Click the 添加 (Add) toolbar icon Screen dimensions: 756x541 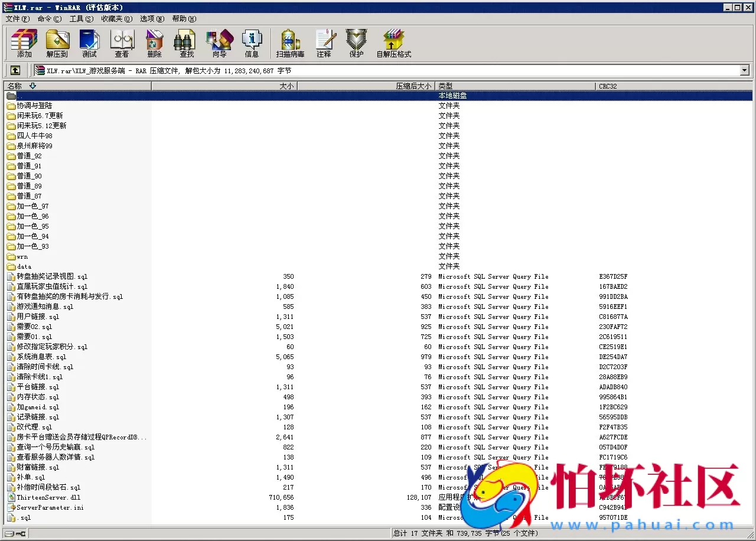point(24,43)
